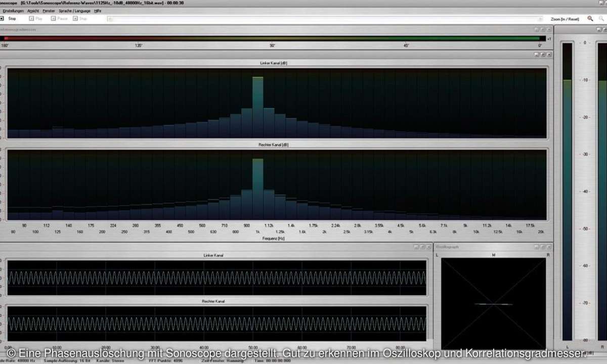Image resolution: width=607 pixels, height=364 pixels.
Task: Open the Fenster menu
Action: click(x=49, y=11)
